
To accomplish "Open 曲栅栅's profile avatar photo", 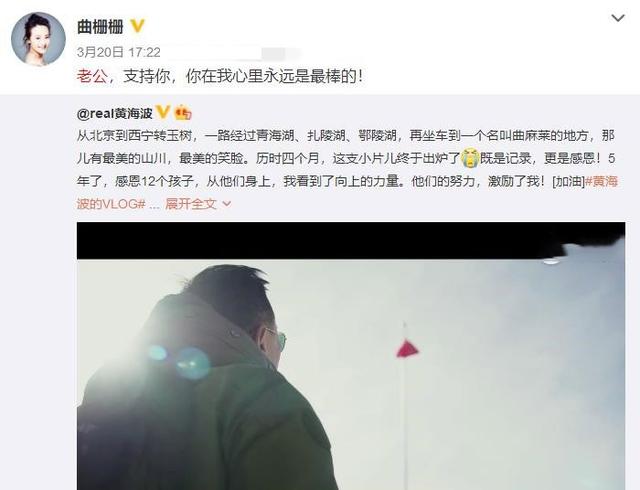I will 38,38.
